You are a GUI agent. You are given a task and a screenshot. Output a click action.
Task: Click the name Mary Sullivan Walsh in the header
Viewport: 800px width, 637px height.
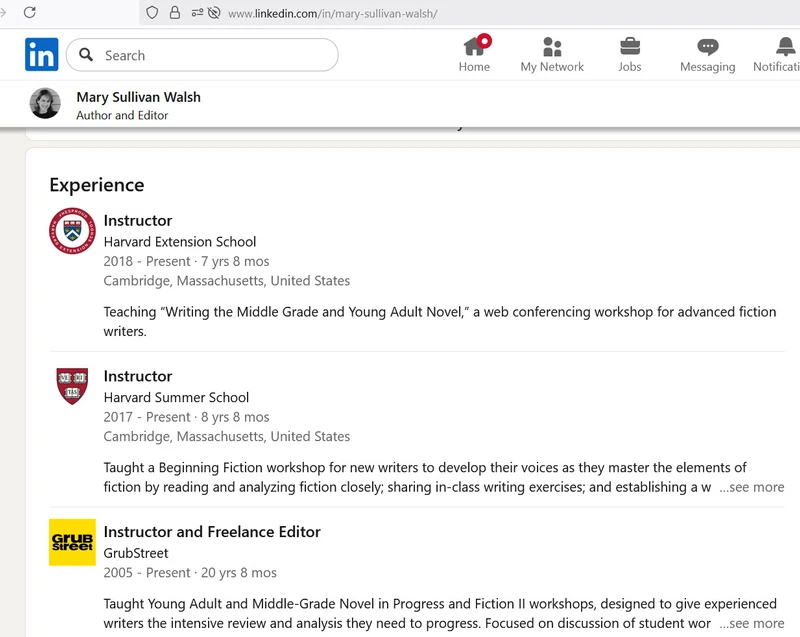[x=138, y=97]
